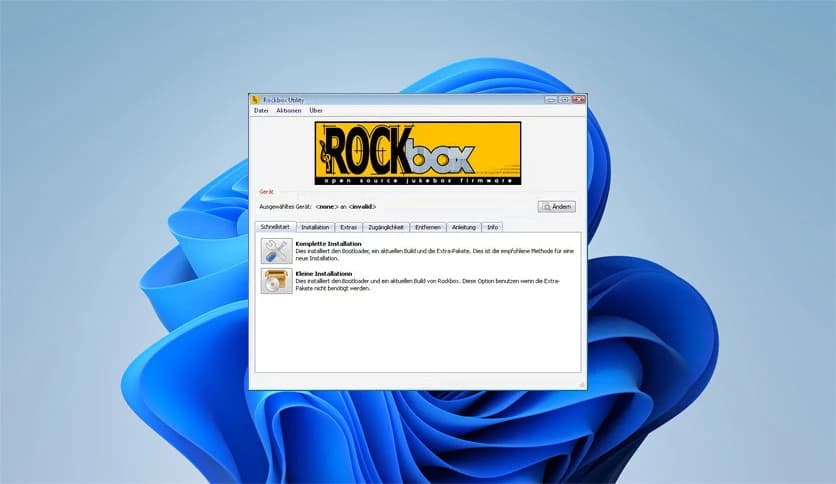Switch to the Schnellstart tab

coord(275,227)
